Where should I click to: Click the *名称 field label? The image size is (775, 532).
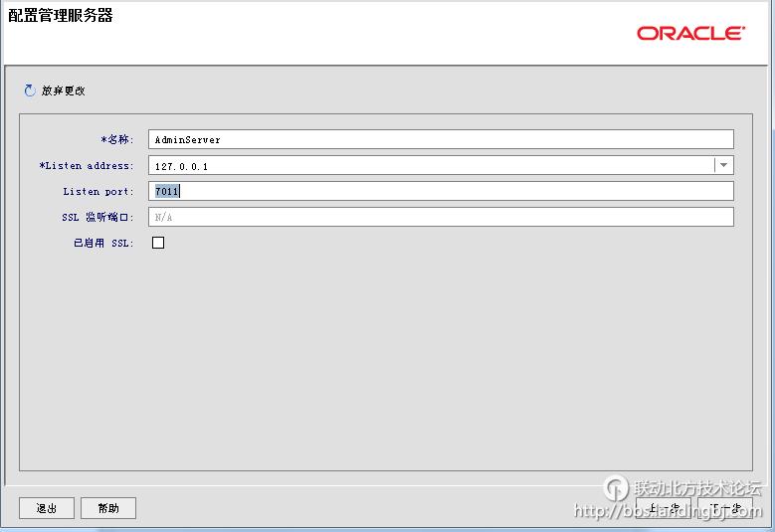click(117, 139)
